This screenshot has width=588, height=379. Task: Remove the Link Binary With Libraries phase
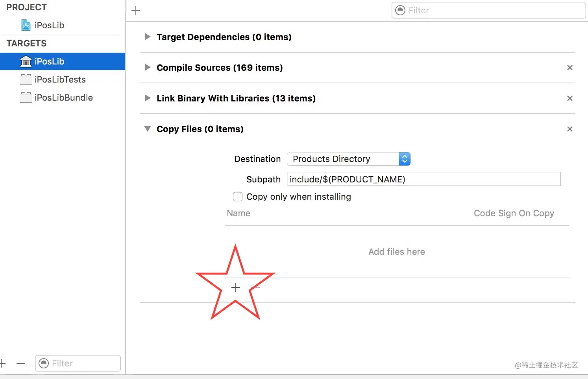coord(570,98)
